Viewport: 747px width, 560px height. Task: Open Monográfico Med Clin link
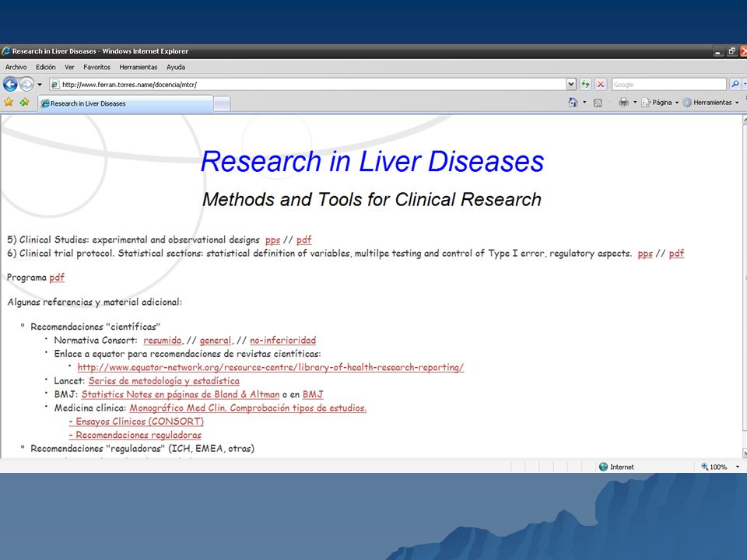(x=248, y=408)
